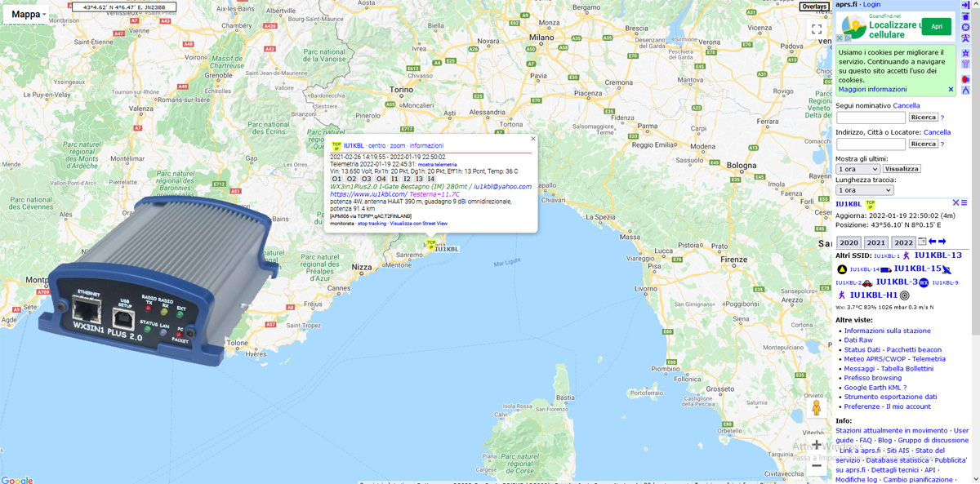Expand 'Mostra gli ultimi' time dropdown
Image resolution: width=980 pixels, height=484 pixels.
click(858, 169)
